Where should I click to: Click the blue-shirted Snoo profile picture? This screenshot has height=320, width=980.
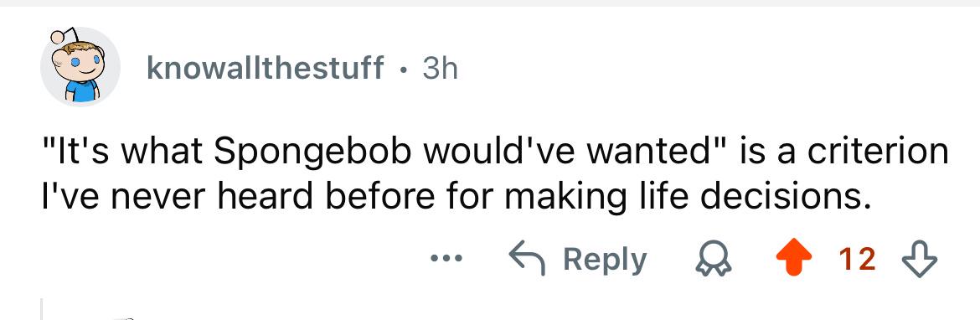80,67
